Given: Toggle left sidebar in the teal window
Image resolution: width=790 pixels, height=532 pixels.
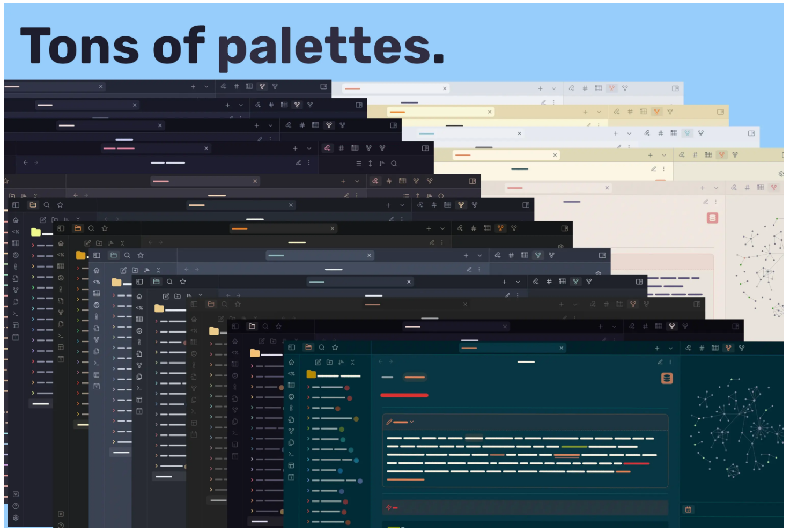Looking at the screenshot, I should pos(292,348).
